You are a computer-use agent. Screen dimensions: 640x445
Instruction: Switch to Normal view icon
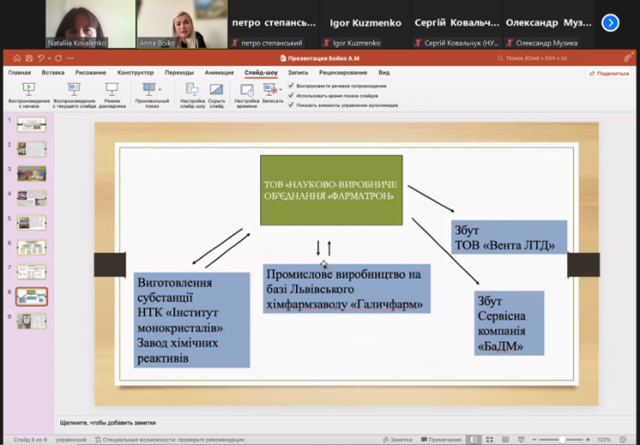pos(473,440)
